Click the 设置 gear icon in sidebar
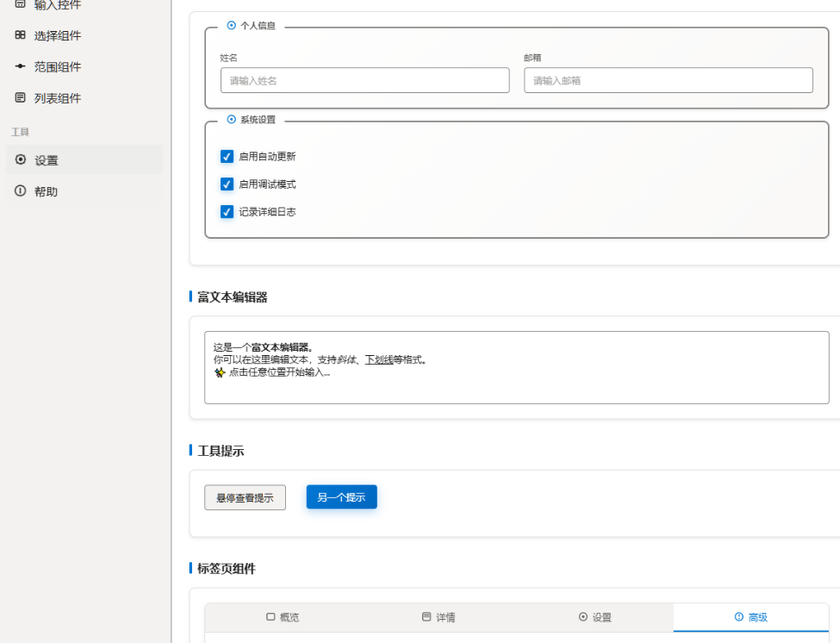The image size is (840, 643). (21, 159)
